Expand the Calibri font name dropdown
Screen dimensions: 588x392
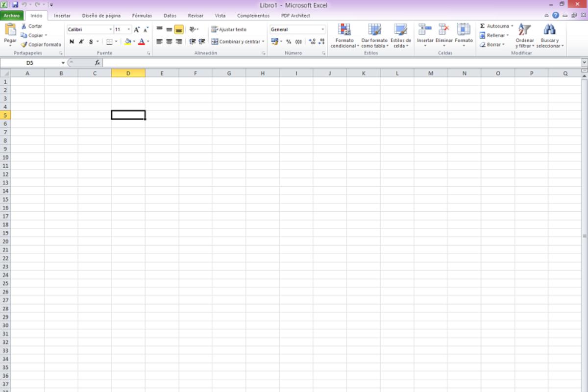(x=110, y=29)
